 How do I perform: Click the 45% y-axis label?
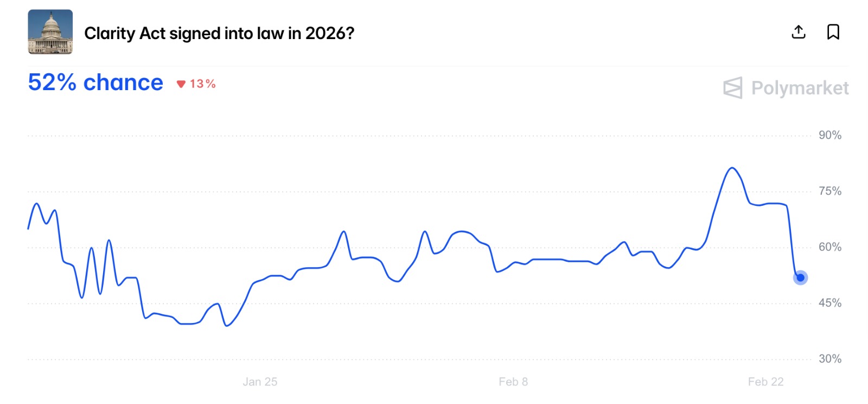pos(829,303)
